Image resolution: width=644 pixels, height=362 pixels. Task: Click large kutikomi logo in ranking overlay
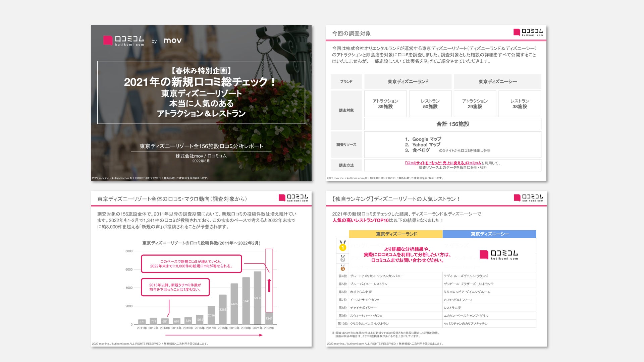click(x=499, y=255)
